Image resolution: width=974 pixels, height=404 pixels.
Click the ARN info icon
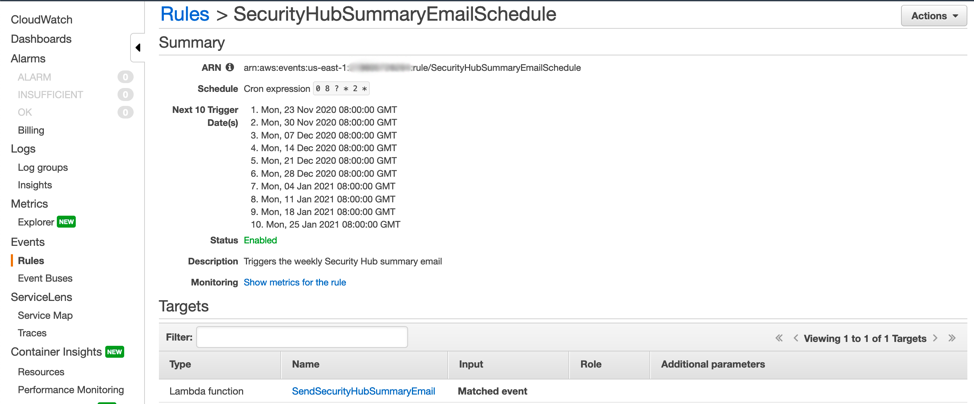click(230, 67)
